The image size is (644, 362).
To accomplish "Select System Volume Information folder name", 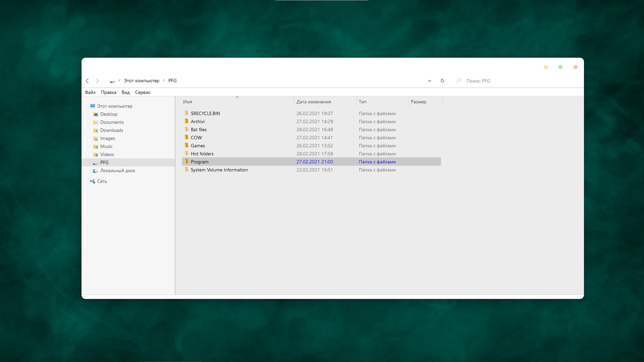I will pyautogui.click(x=219, y=170).
